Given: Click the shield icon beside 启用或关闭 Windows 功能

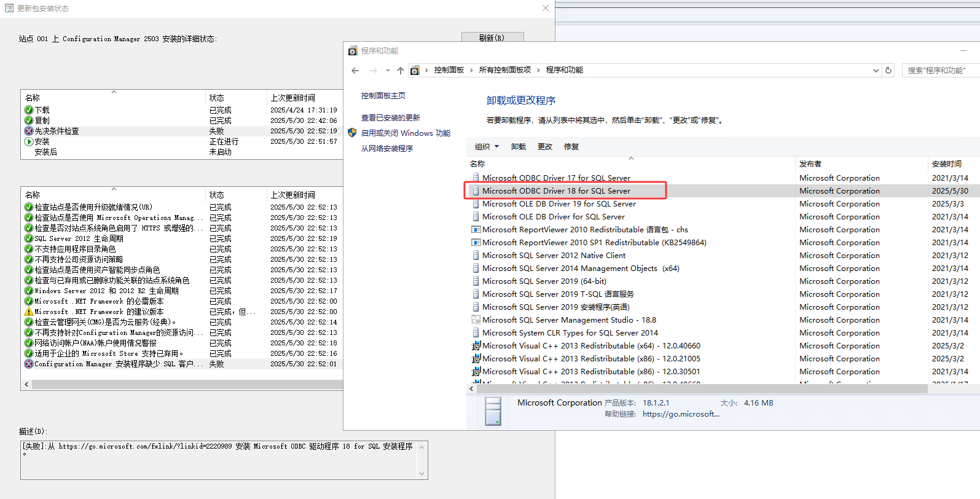Looking at the screenshot, I should point(352,133).
